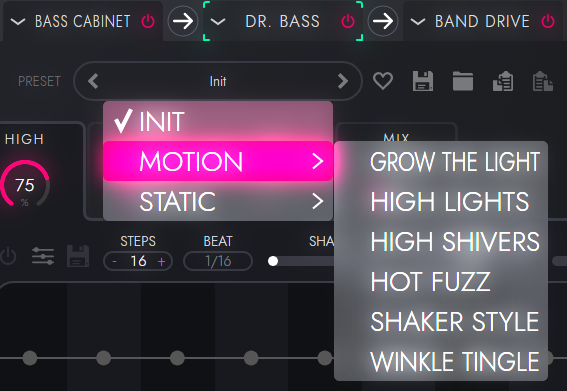
Task: Save preset using the floppy disk icon
Action: (423, 81)
